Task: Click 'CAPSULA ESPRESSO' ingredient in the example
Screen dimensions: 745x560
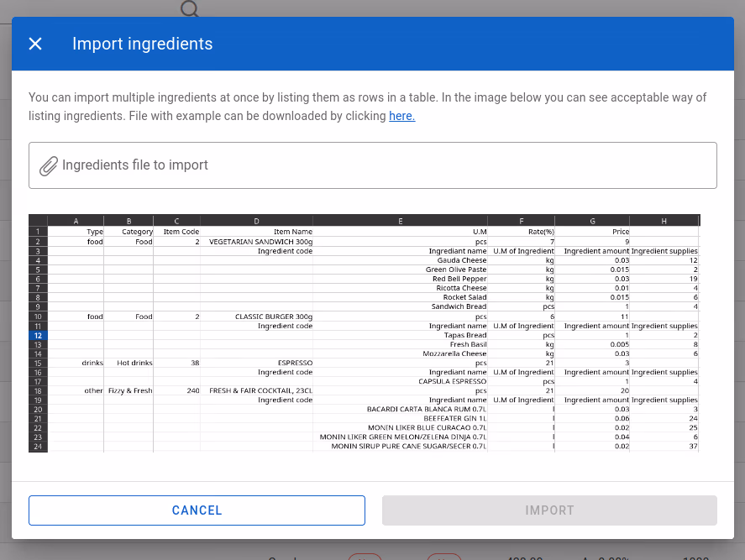Action: pyautogui.click(x=453, y=381)
